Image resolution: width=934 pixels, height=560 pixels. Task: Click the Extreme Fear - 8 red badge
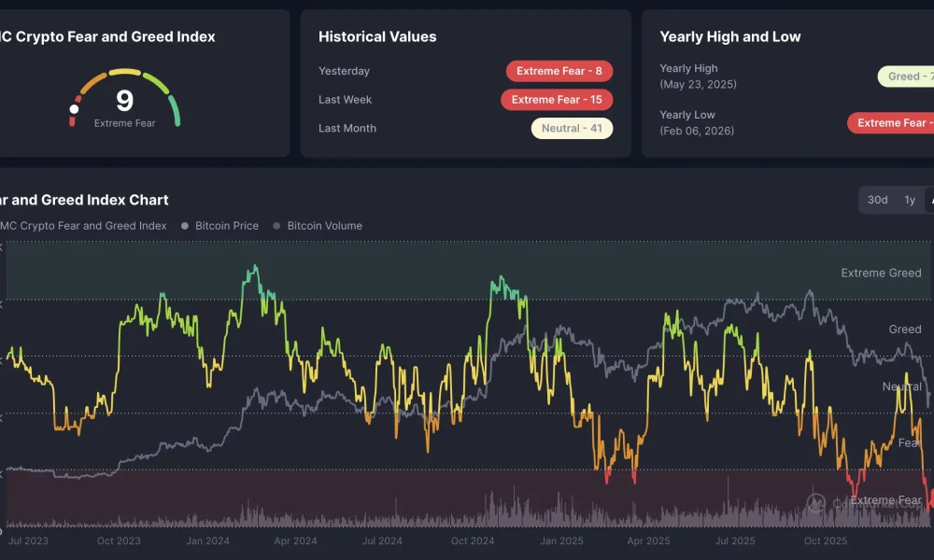[x=559, y=70]
